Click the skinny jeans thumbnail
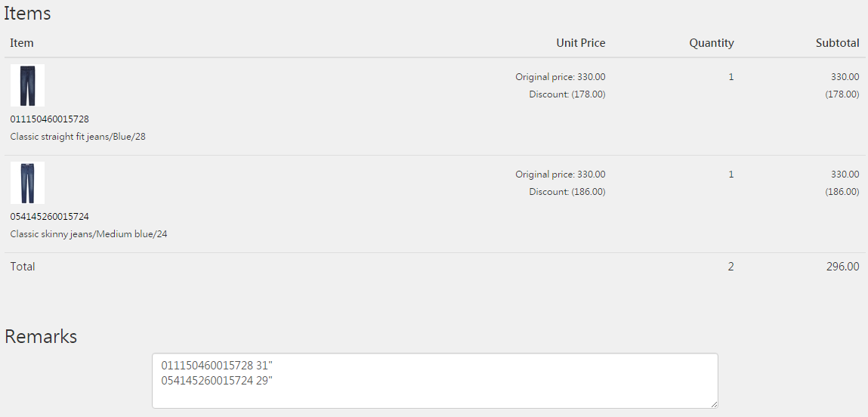Image resolution: width=868 pixels, height=417 pixels. (27, 183)
